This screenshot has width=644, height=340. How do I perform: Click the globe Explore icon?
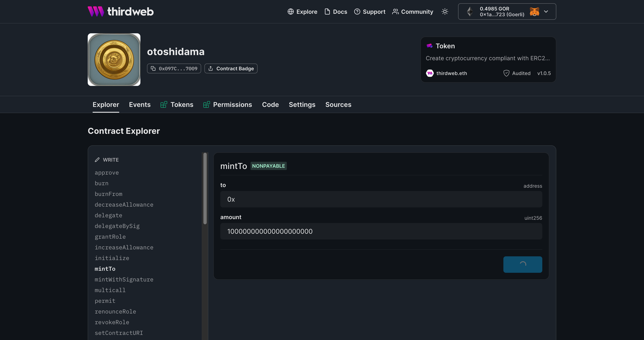click(x=290, y=12)
